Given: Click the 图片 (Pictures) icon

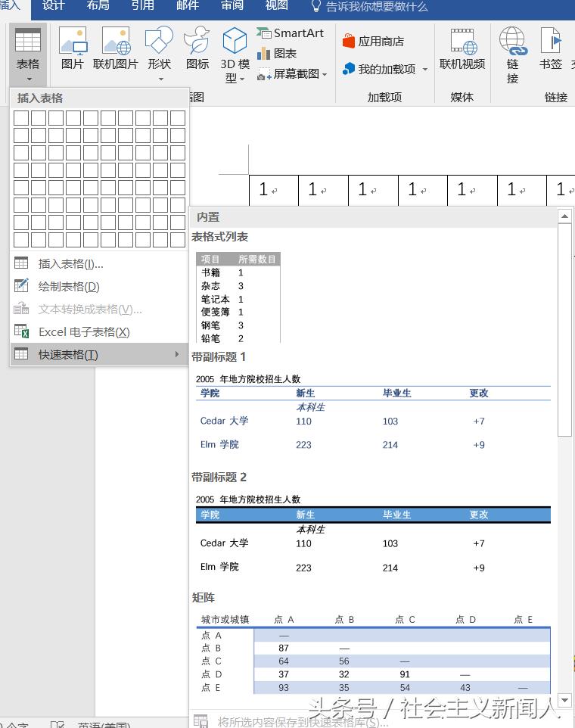Looking at the screenshot, I should click(73, 48).
